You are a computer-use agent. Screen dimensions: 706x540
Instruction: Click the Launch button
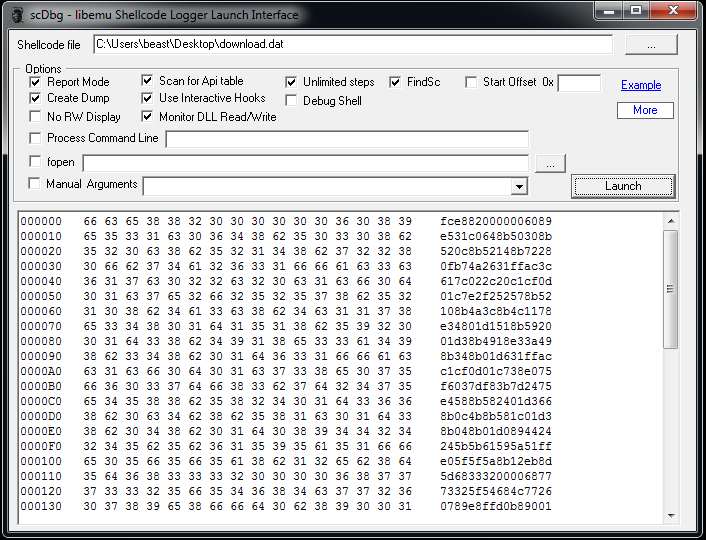click(x=623, y=186)
